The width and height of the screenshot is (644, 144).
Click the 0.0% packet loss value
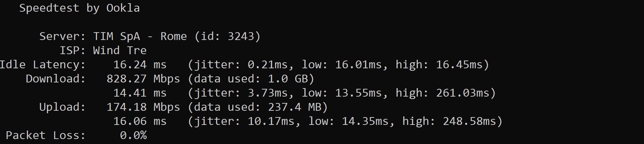[133, 136]
